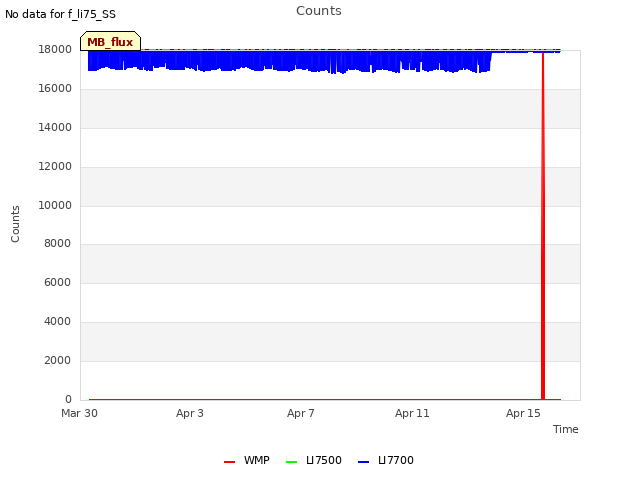Click the 'Time' x-axis title
Viewport: 640px width, 480px height.
tap(566, 429)
